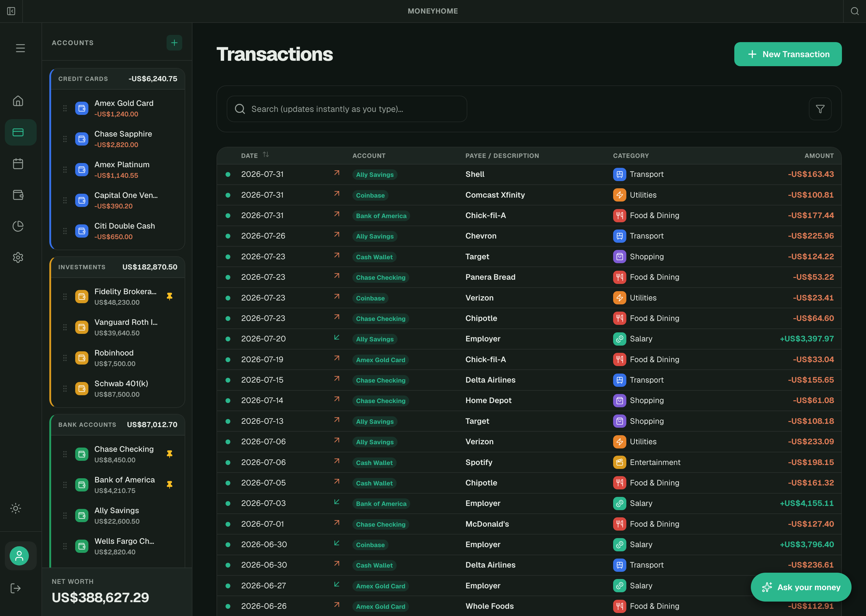Open the Ask your money assistant
This screenshot has height=616, width=866.
coord(801,587)
